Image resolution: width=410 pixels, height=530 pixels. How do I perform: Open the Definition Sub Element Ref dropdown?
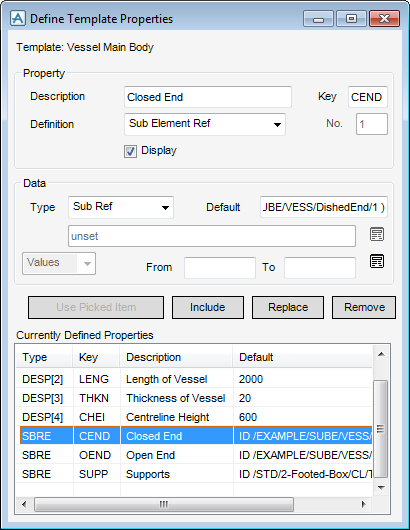point(205,124)
